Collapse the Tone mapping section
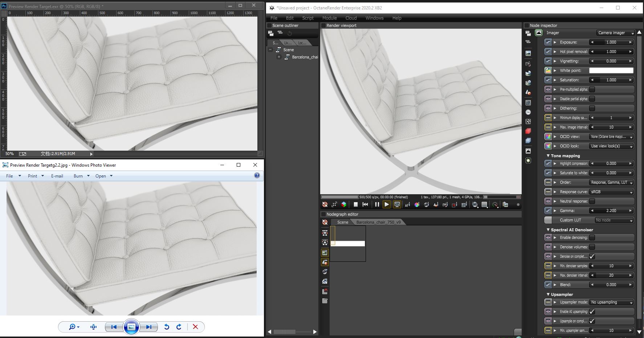Screen dimensions: 644x338 click(548, 156)
